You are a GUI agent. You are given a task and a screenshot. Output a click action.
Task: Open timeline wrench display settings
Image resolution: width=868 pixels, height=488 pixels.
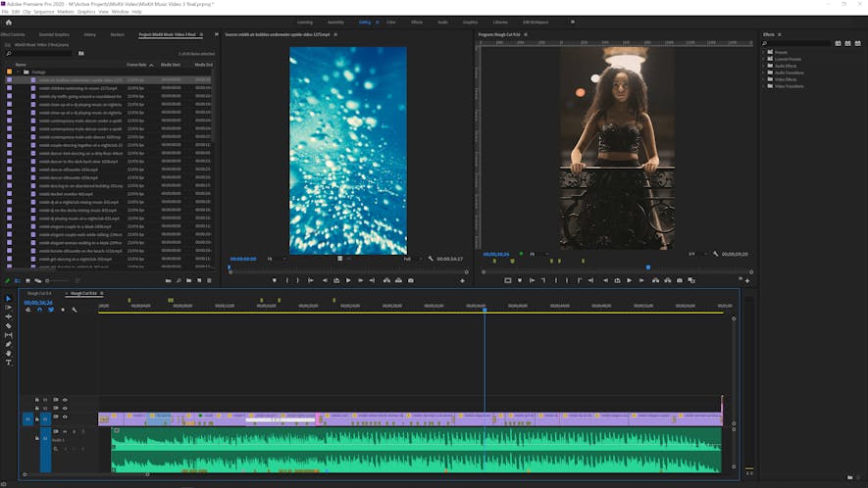point(75,310)
